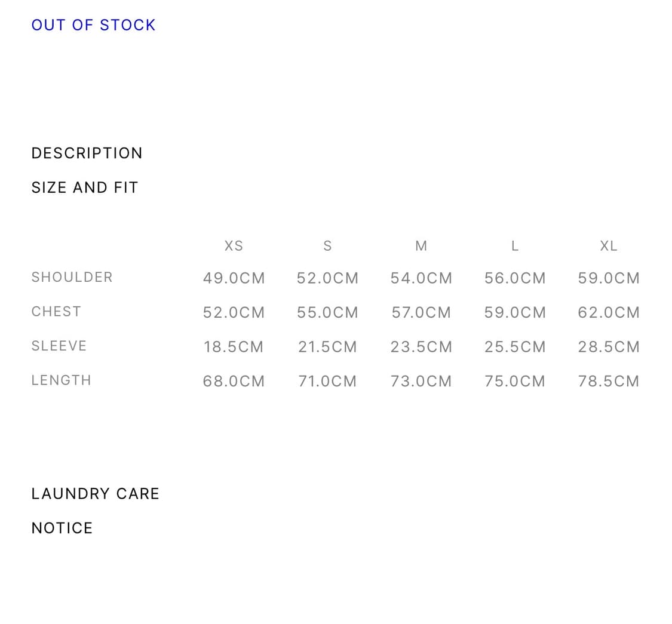This screenshot has width=672, height=624.
Task: Select the XL size column header
Action: click(609, 246)
